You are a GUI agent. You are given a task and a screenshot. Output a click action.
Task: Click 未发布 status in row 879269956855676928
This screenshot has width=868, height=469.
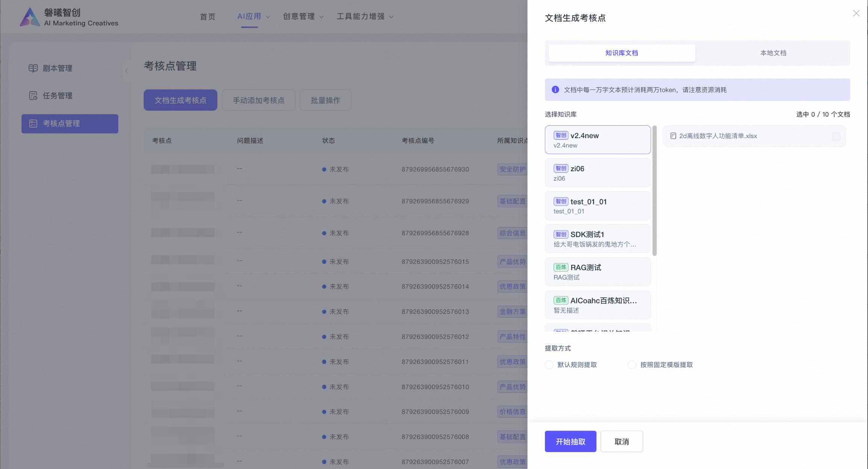pyautogui.click(x=335, y=233)
